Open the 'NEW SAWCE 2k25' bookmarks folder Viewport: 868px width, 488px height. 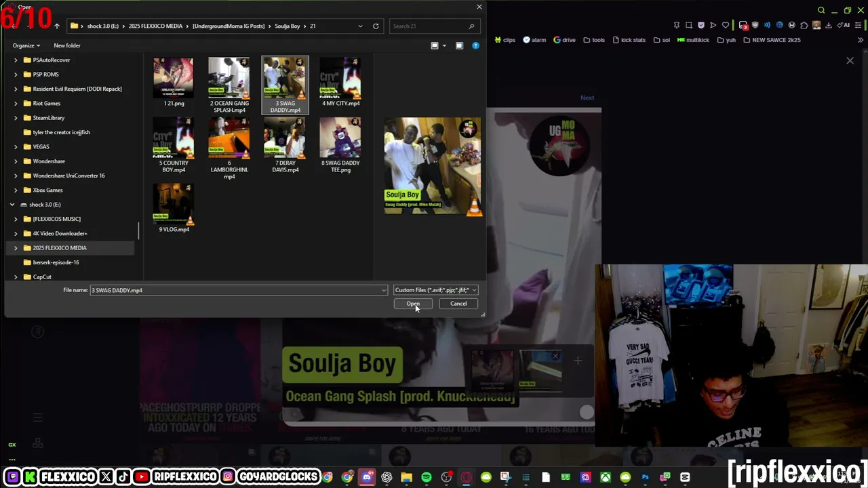(x=772, y=40)
